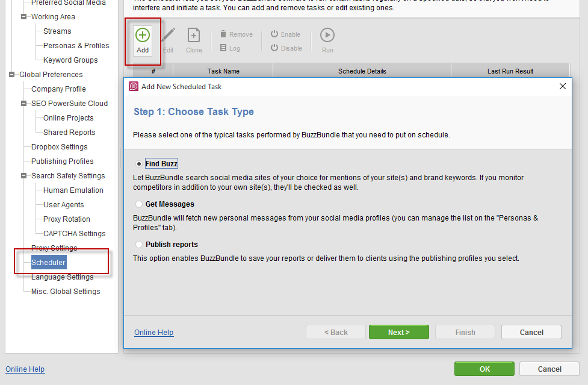Image resolution: width=588 pixels, height=385 pixels.
Task: Select Search Safety Settings label
Action: tap(68, 176)
